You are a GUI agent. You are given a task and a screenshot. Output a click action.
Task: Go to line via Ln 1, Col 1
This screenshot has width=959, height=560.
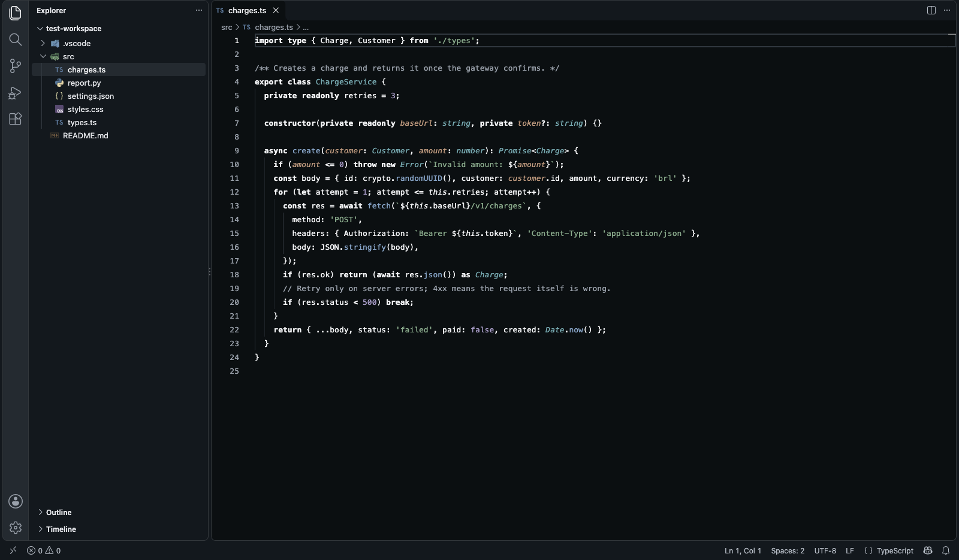point(743,550)
